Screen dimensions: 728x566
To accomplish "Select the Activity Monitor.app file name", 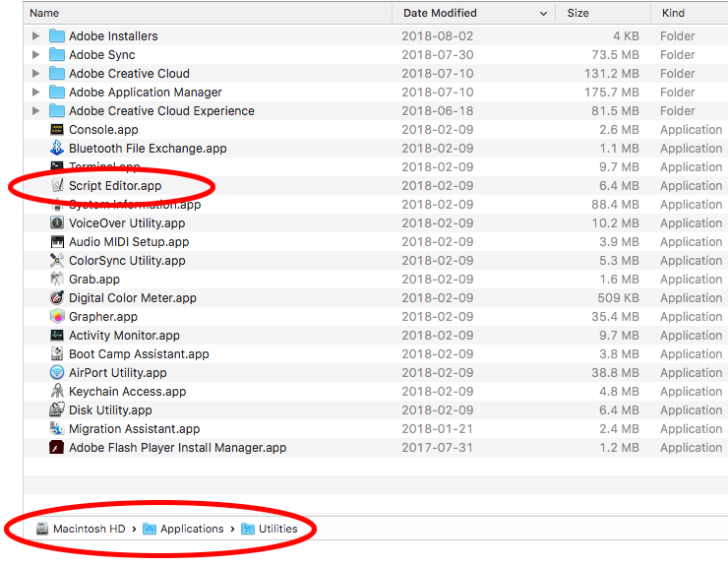I will click(x=124, y=336).
